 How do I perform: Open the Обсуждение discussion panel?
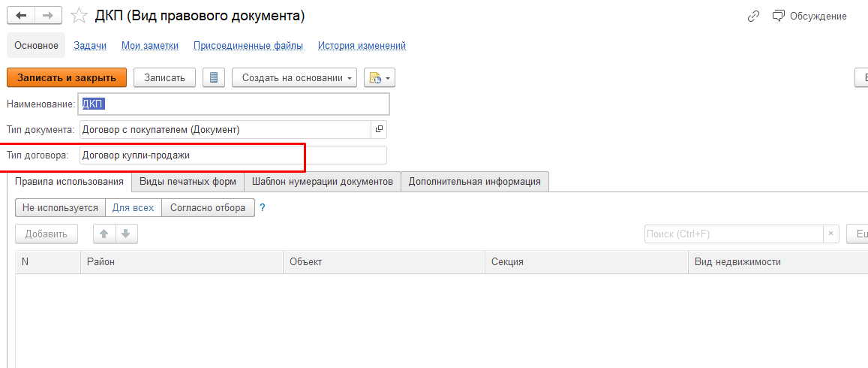pyautogui.click(x=809, y=16)
